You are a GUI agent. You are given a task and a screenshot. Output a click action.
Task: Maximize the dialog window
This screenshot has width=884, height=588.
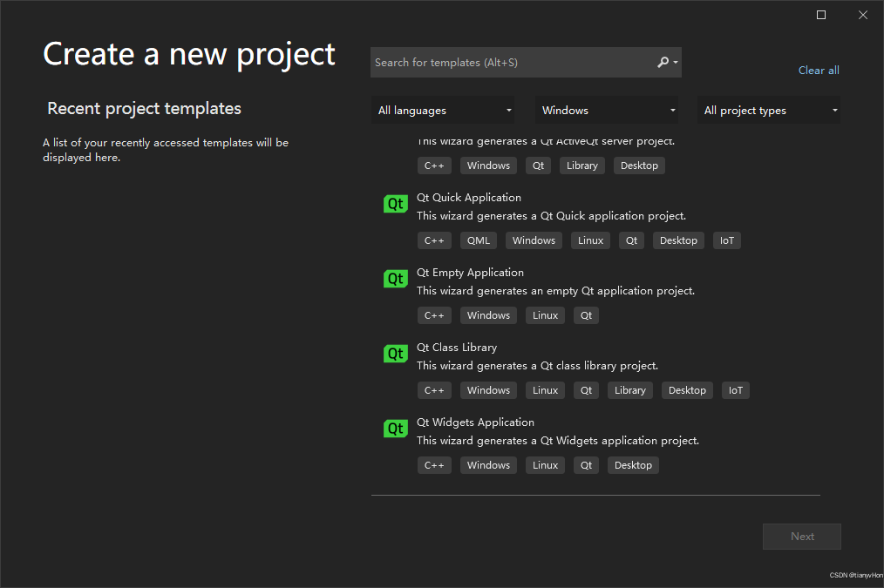pos(821,15)
